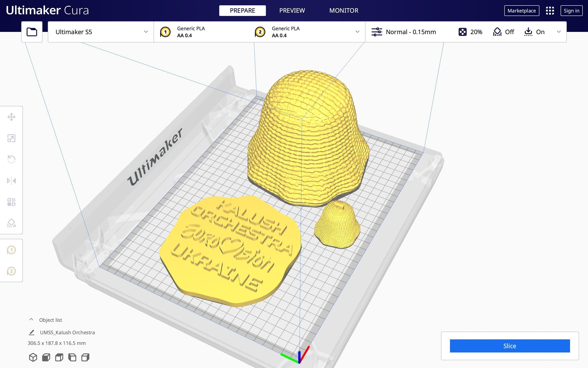This screenshot has height=368, width=588.
Task: Click extruder 2 material badge icon
Action: click(x=260, y=32)
